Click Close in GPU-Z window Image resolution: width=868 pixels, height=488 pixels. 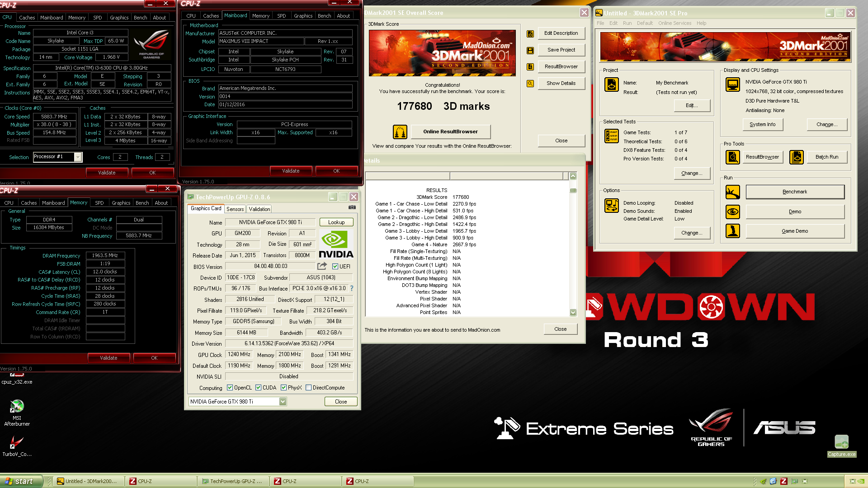tap(341, 402)
